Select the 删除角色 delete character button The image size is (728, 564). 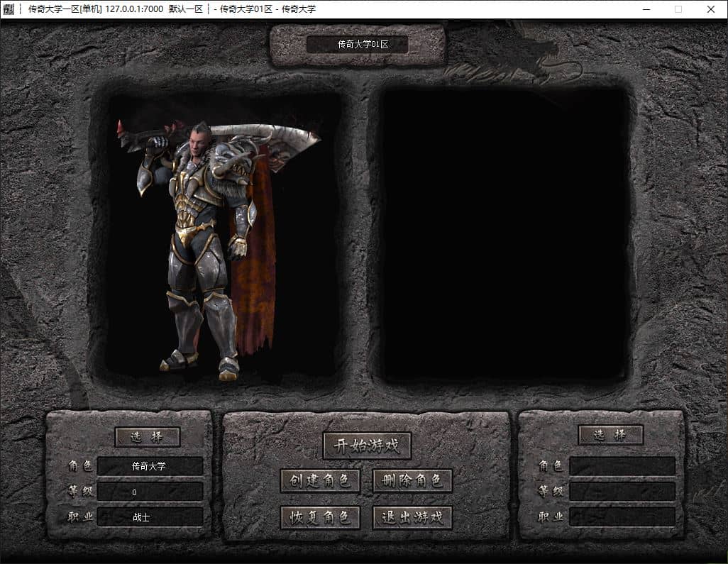pos(412,480)
